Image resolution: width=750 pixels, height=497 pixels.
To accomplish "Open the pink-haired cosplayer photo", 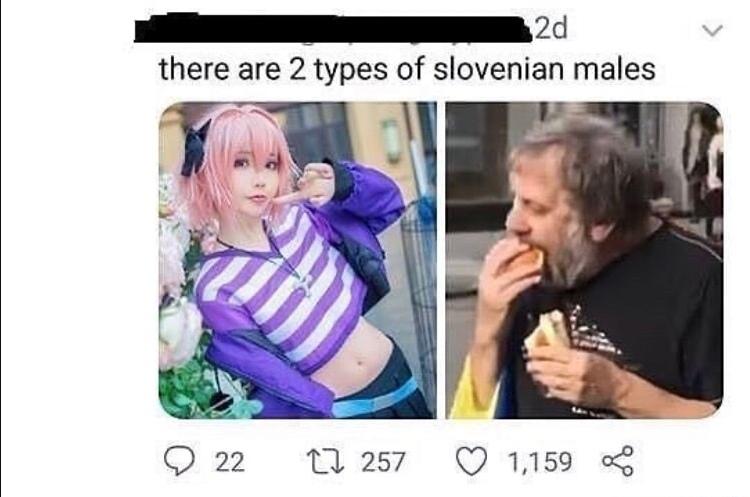I will (x=297, y=260).
